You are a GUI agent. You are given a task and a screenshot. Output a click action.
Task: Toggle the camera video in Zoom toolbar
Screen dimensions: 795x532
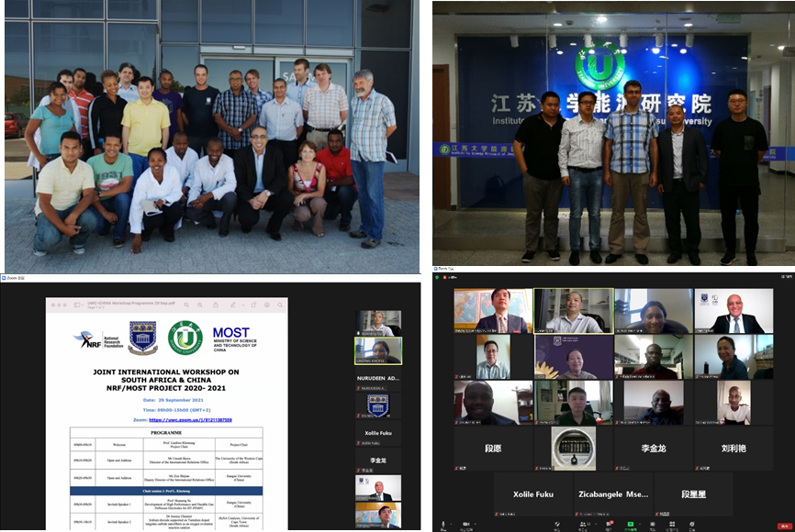coord(465,524)
